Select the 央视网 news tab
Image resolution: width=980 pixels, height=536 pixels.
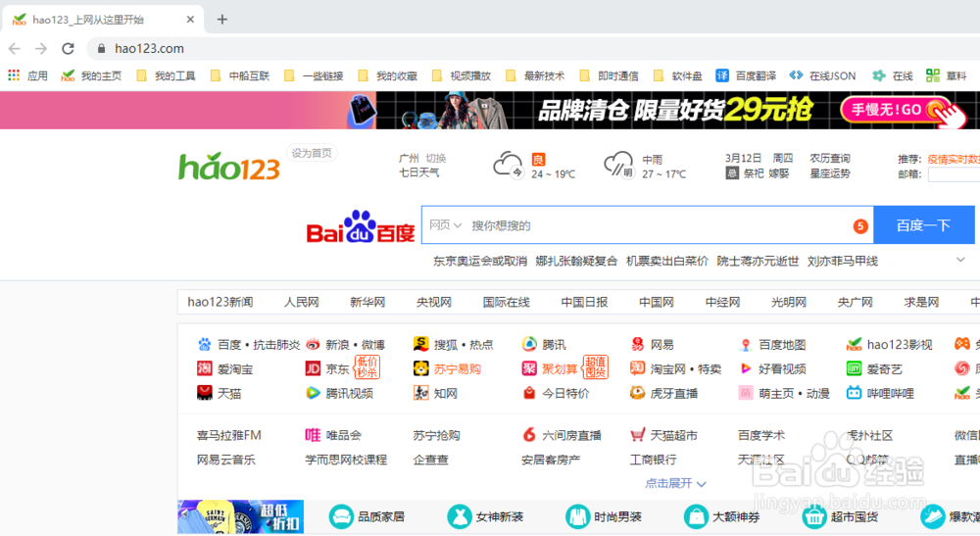click(x=434, y=302)
